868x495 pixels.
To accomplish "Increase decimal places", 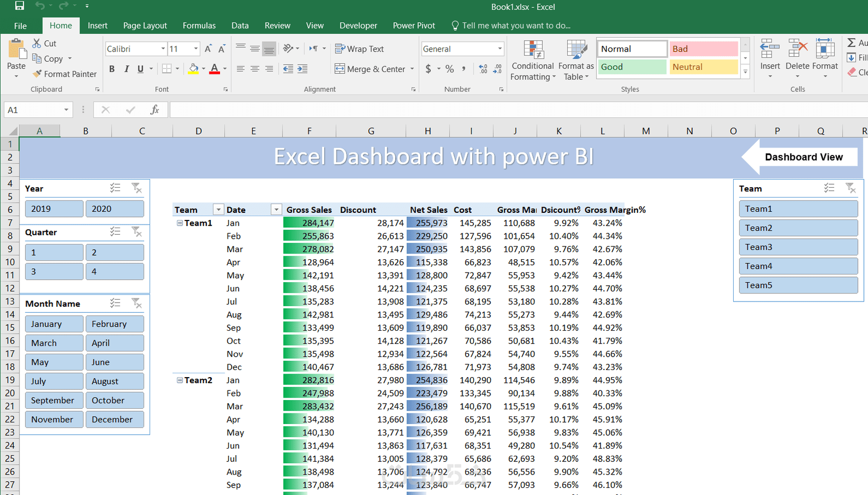I will point(483,69).
